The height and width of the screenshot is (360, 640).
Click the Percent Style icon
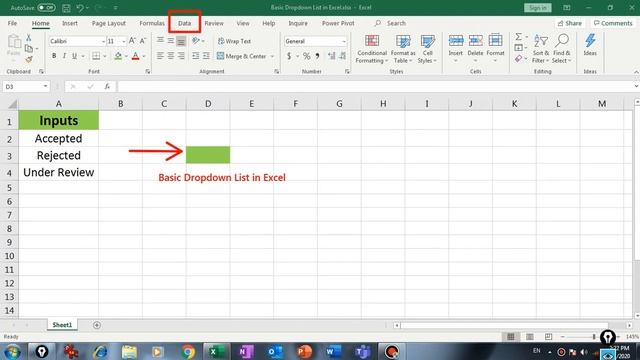pyautogui.click(x=307, y=56)
